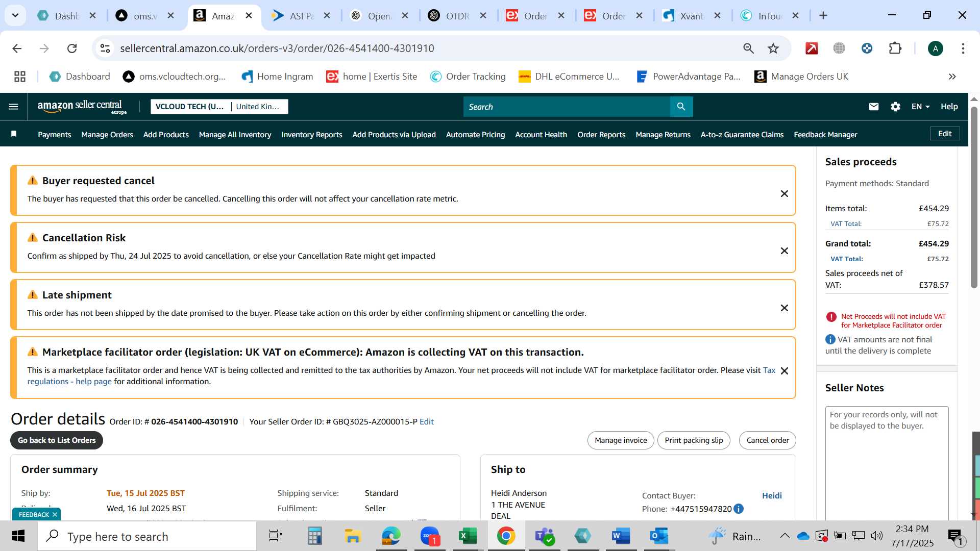The height and width of the screenshot is (551, 980).
Task: Open Manage Returns menu item
Action: click(x=663, y=135)
